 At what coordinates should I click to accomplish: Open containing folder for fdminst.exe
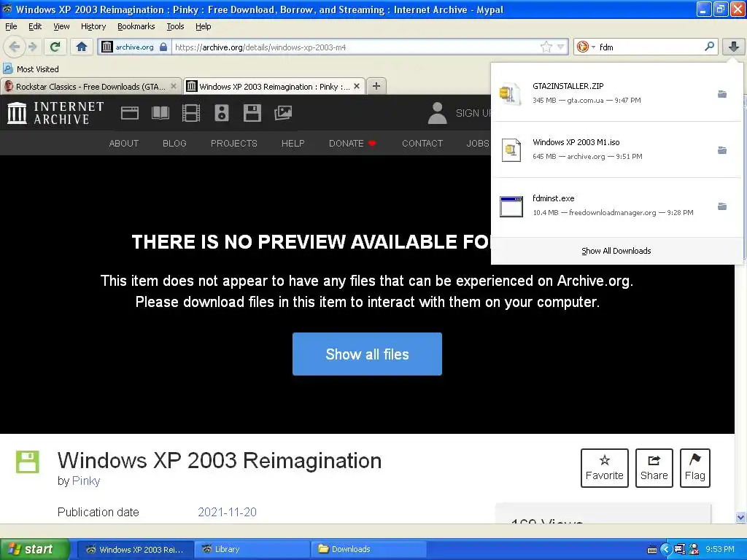click(x=722, y=206)
